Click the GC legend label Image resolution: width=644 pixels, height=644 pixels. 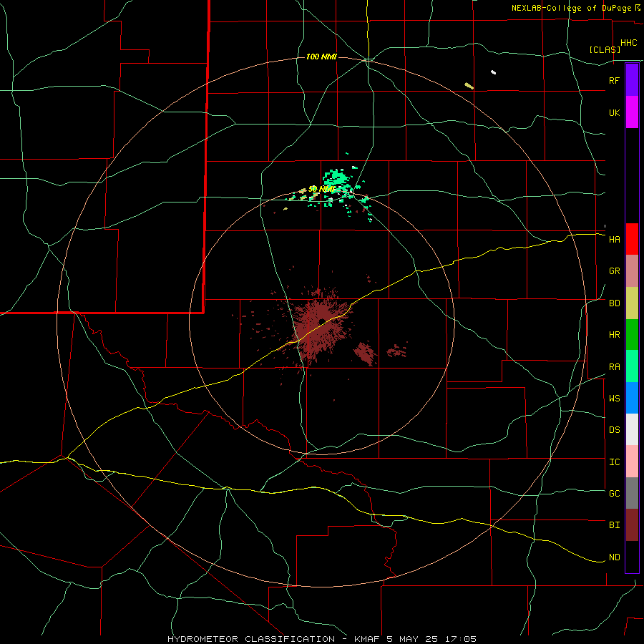(614, 493)
